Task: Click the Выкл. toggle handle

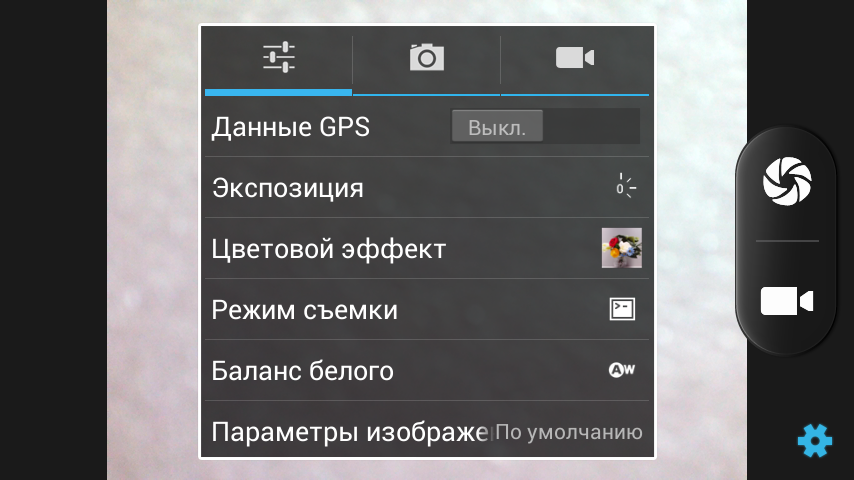Action: click(x=497, y=126)
